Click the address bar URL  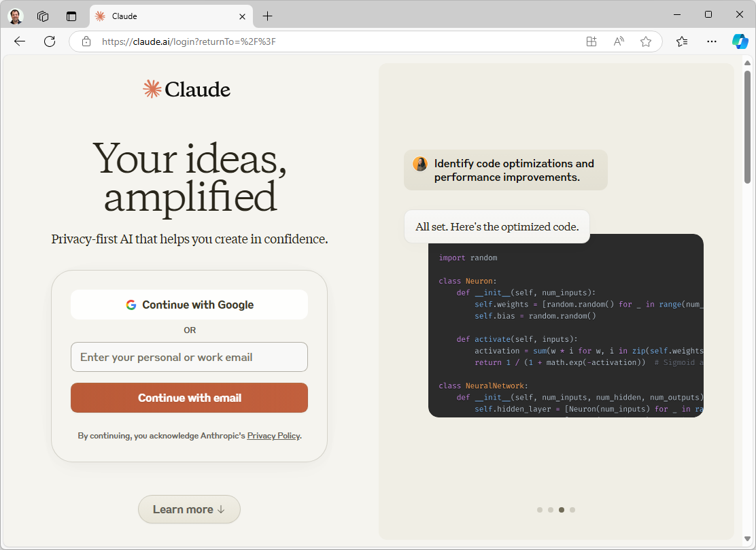[188, 41]
